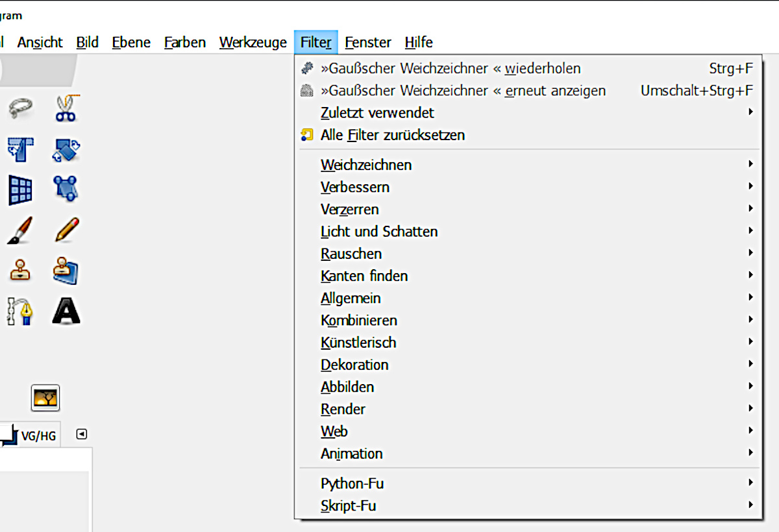Image resolution: width=779 pixels, height=532 pixels.
Task: Click the blue grid tool icon in toolbox
Action: tap(20, 189)
